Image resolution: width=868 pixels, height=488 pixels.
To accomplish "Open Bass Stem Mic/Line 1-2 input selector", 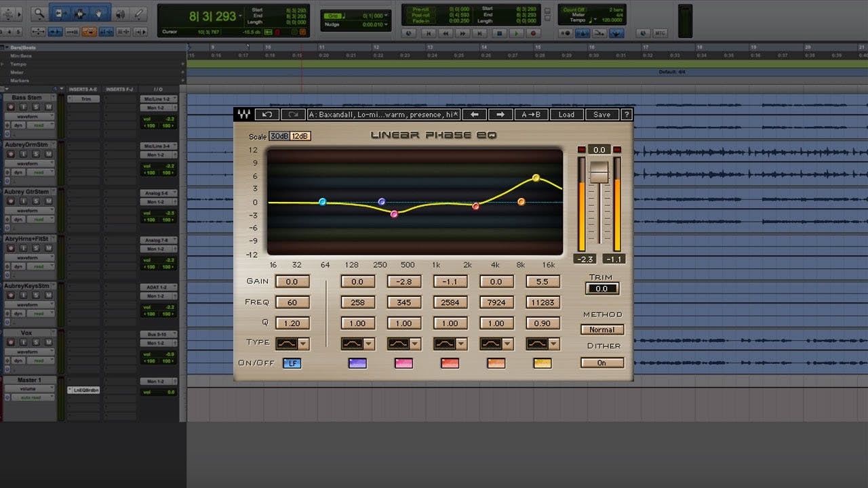I will click(x=159, y=99).
